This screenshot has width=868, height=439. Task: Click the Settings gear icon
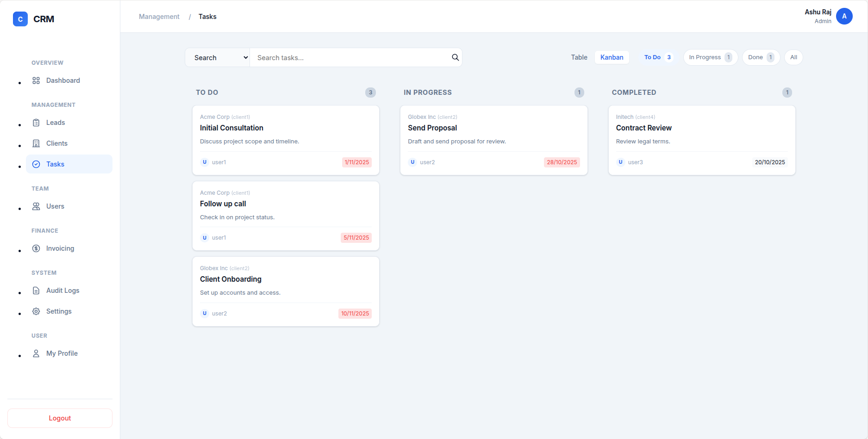tap(36, 311)
